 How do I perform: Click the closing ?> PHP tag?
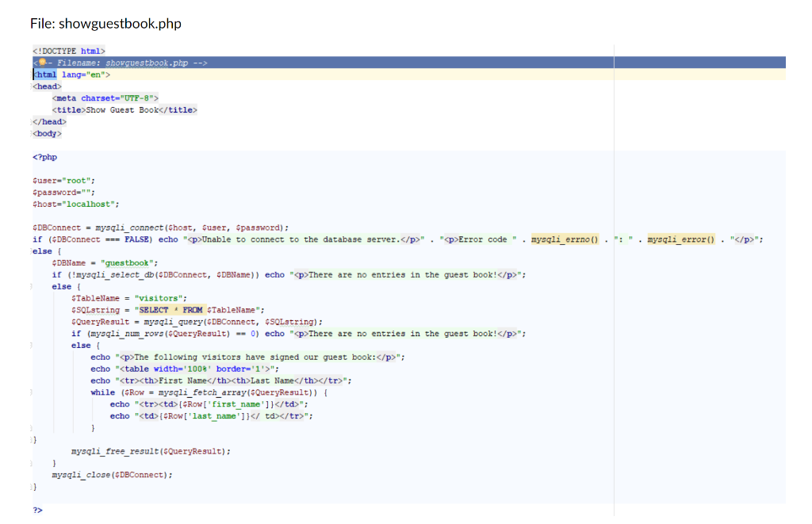point(37,510)
